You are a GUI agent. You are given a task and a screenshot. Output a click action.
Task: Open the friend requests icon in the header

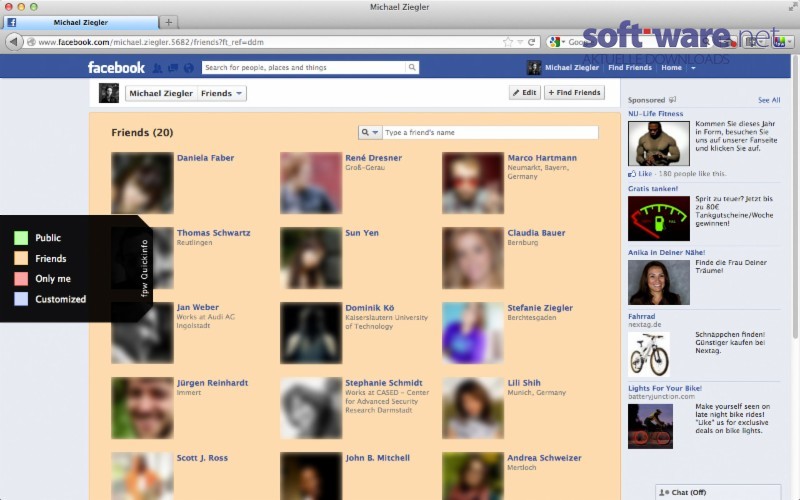(x=158, y=67)
